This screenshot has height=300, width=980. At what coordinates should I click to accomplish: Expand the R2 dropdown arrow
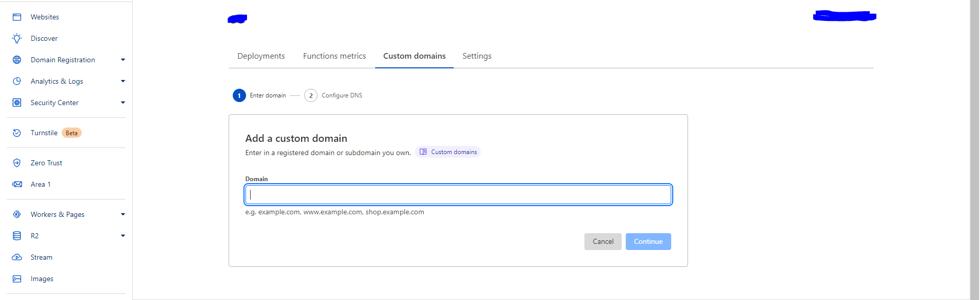pyautogui.click(x=122, y=236)
